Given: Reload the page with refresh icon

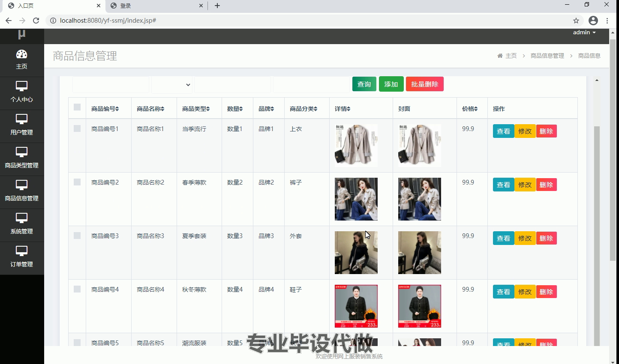Looking at the screenshot, I should click(36, 21).
